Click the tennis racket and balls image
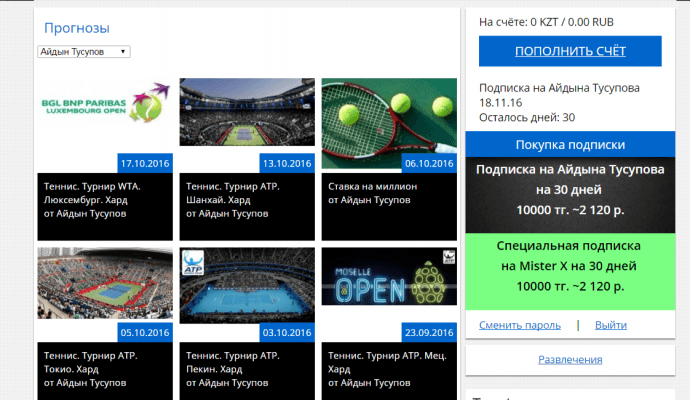This screenshot has height=400, width=690. tap(388, 112)
